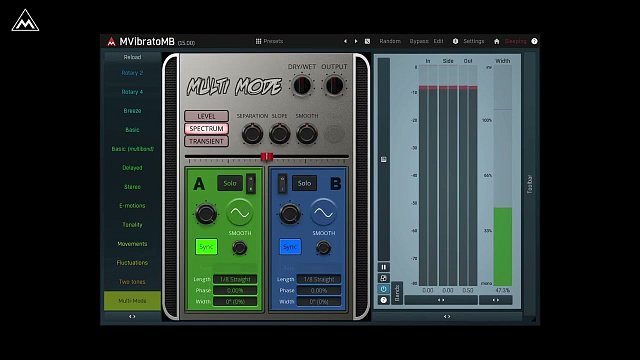This screenshot has height=360, width=640.
Task: Select SPECTRUM crossover mode
Action: (x=207, y=129)
